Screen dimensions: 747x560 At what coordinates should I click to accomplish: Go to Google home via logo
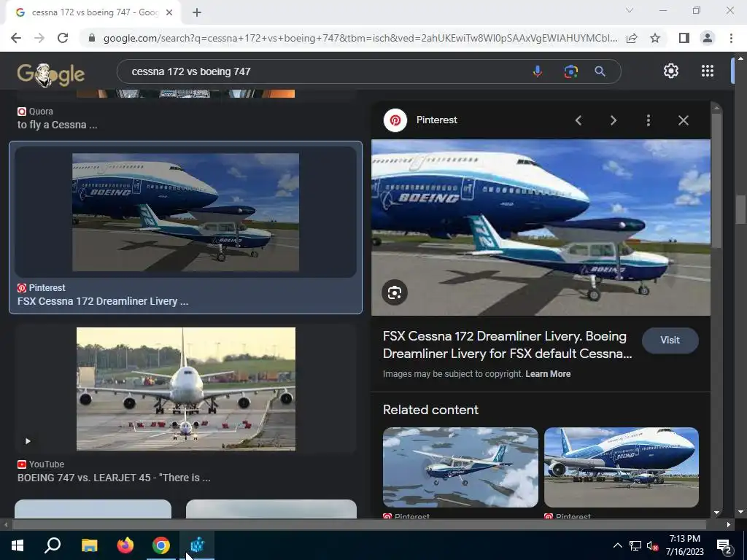51,75
